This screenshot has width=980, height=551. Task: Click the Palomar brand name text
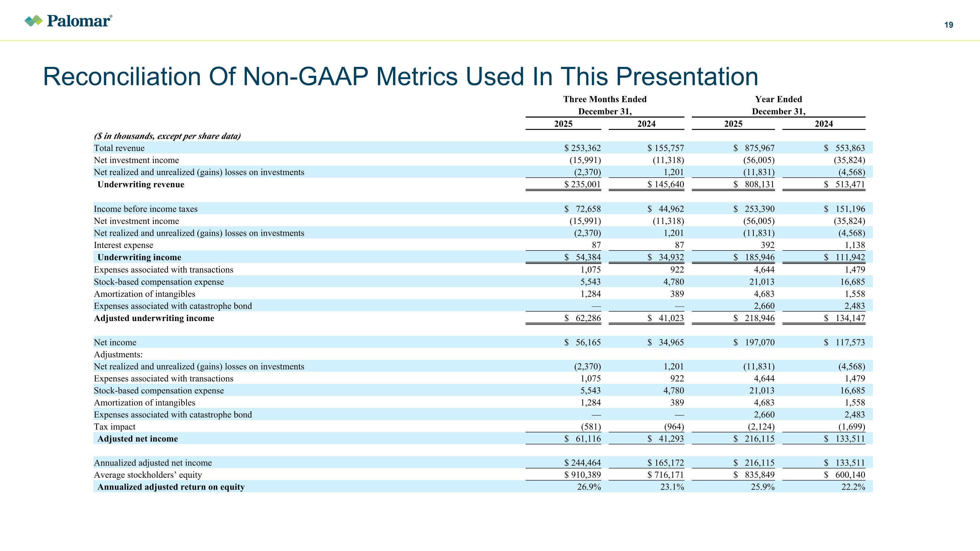pyautogui.click(x=79, y=21)
